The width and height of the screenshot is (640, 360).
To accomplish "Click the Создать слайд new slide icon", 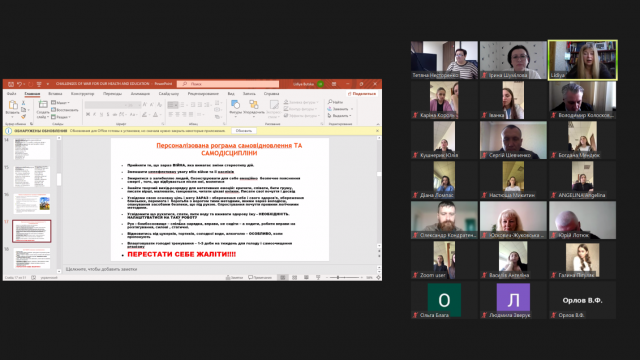I will (x=43, y=105).
